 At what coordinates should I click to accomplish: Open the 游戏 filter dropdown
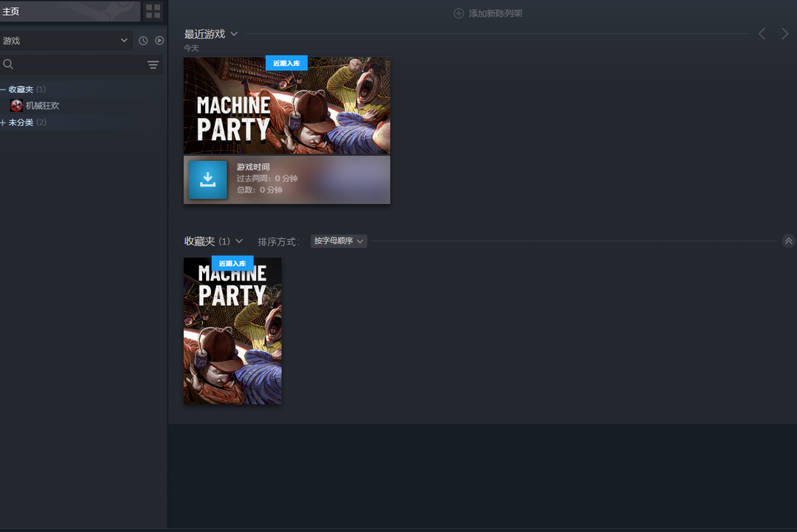pos(66,41)
